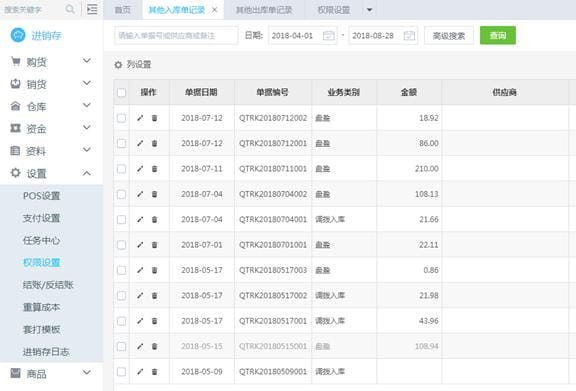Image resolution: width=576 pixels, height=391 pixels.
Task: Focus the document number search field
Action: click(x=176, y=36)
